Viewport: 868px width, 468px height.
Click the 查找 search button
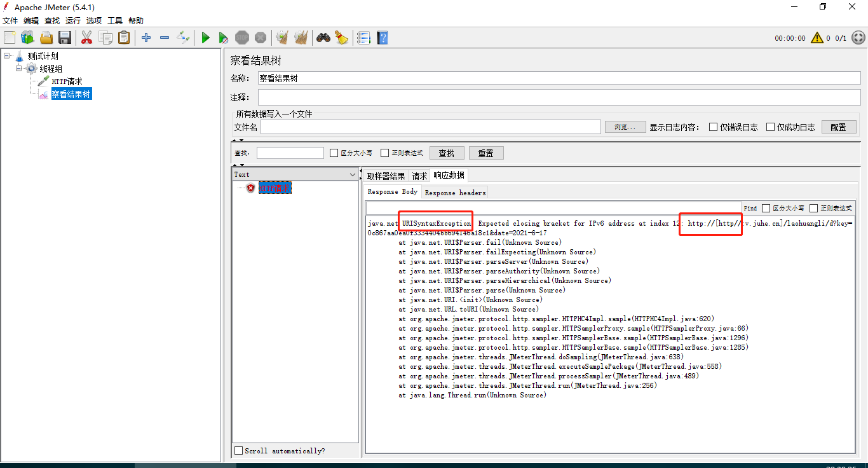click(x=447, y=153)
